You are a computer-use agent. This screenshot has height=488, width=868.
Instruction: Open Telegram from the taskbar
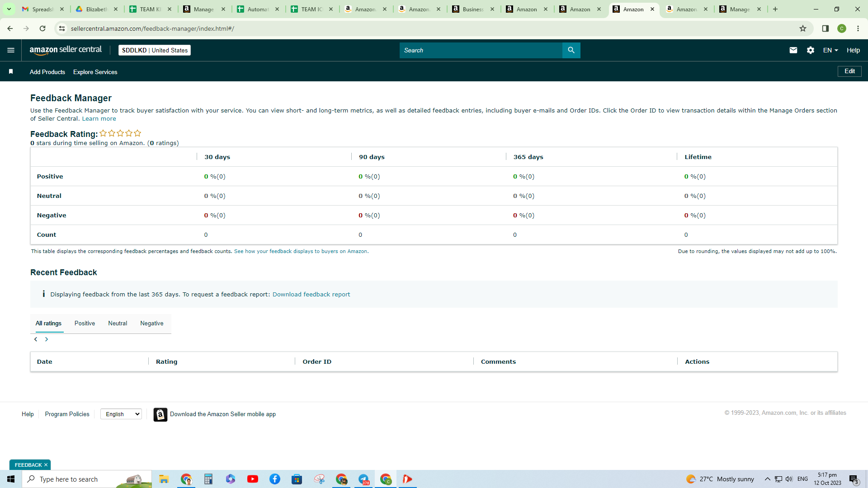pos(363,479)
